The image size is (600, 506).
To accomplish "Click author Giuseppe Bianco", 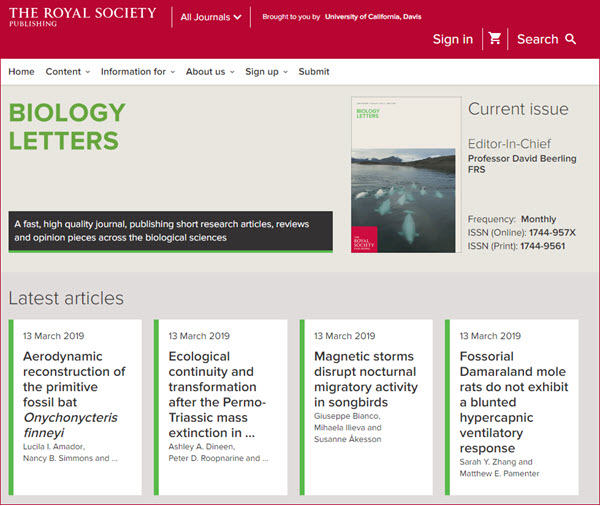I will (347, 416).
